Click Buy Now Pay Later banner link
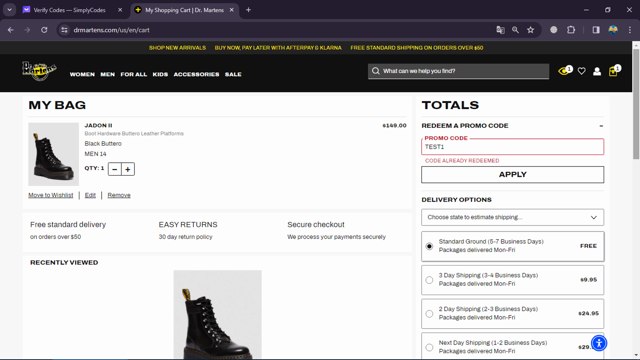 tap(278, 48)
